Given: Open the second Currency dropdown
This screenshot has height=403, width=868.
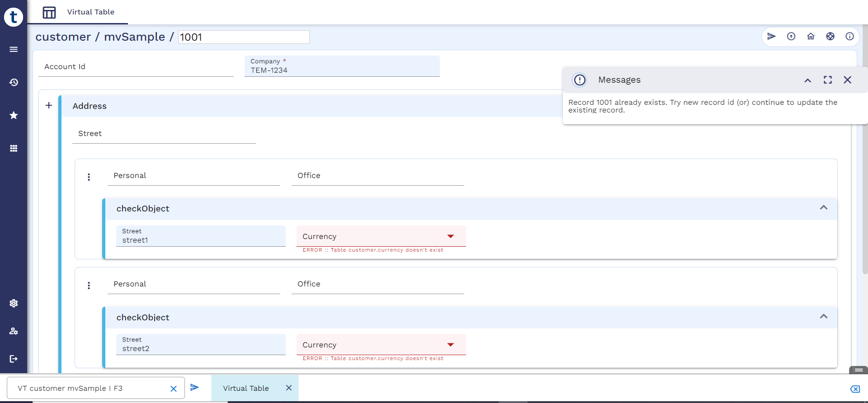Looking at the screenshot, I should click(450, 345).
